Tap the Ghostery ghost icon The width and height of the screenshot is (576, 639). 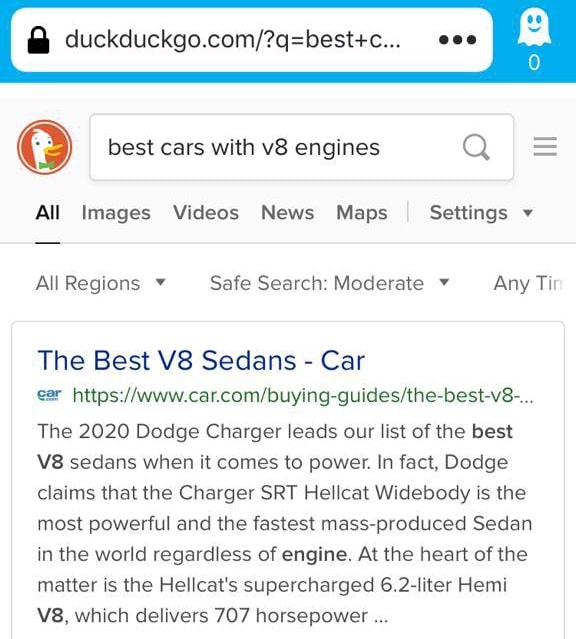click(x=534, y=26)
